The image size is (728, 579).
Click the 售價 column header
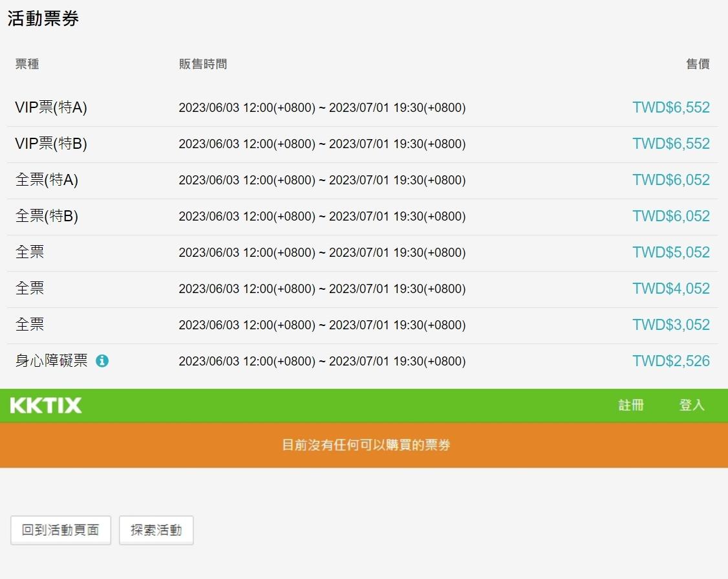click(x=698, y=63)
